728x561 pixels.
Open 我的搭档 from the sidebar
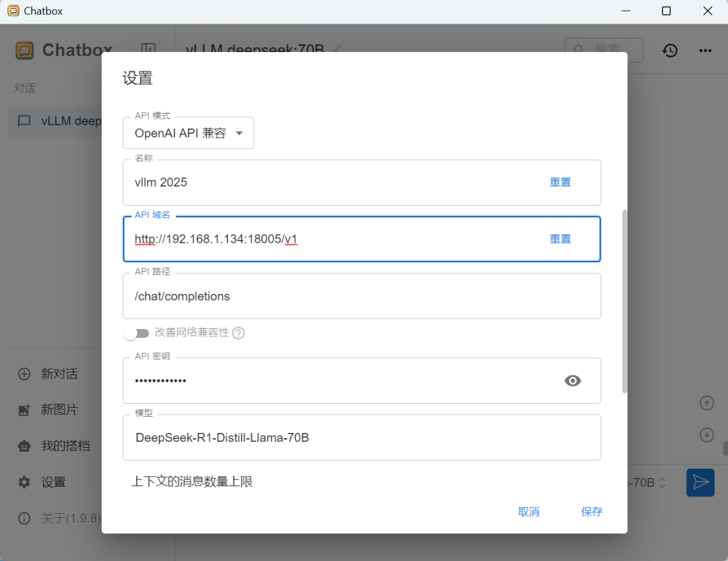coord(24,446)
